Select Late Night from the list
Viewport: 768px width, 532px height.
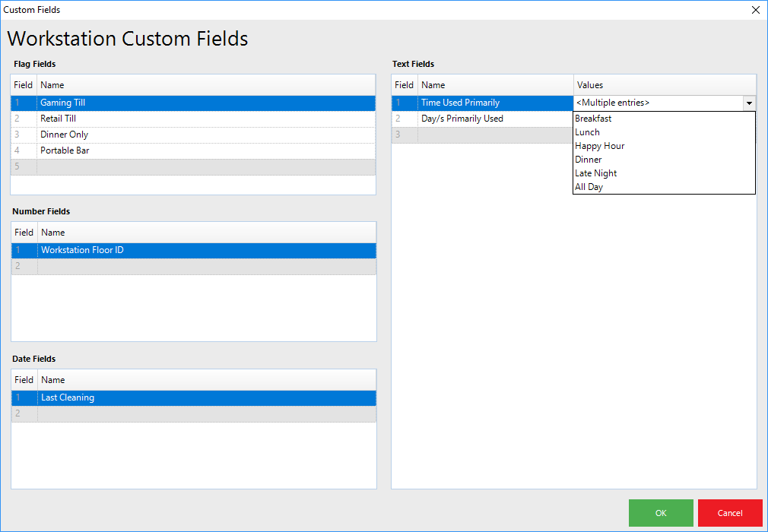[x=595, y=173]
